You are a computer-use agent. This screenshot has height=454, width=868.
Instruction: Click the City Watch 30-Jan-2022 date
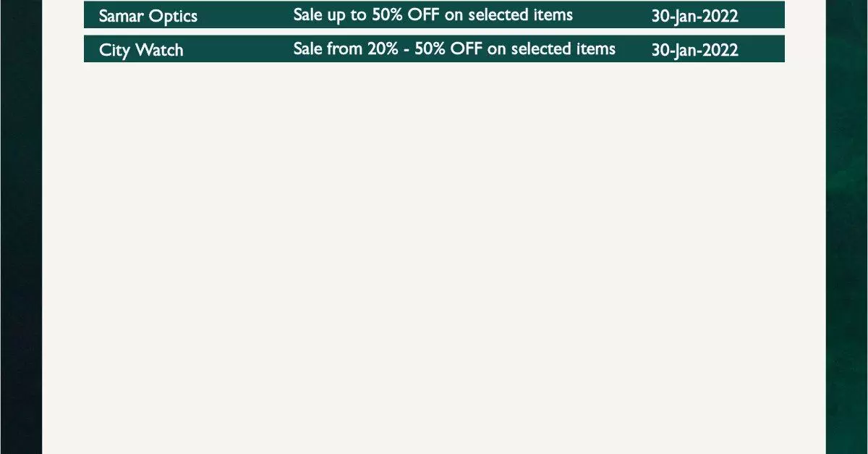click(694, 50)
